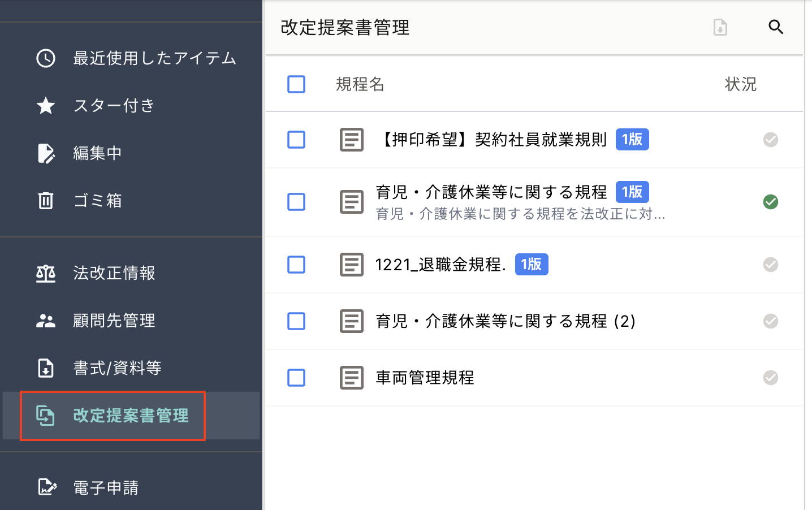Check the box for 【押印希望】契約社員就業規則

tap(296, 140)
